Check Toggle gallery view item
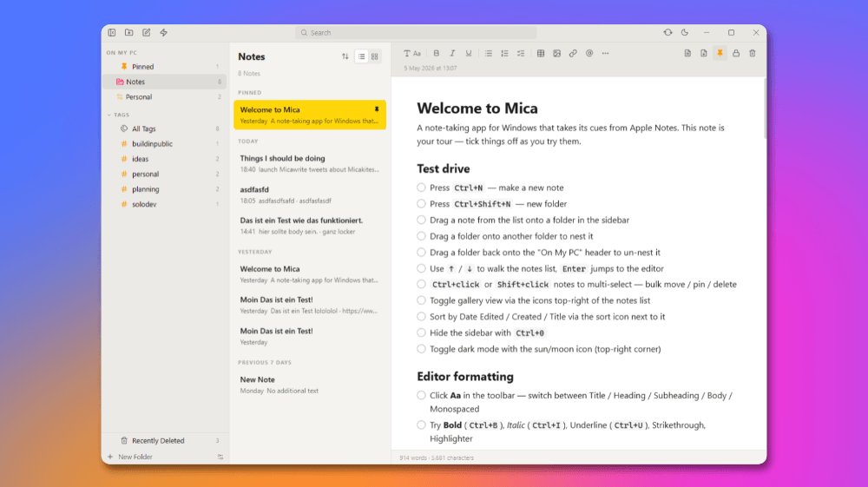The width and height of the screenshot is (868, 487). (x=421, y=300)
